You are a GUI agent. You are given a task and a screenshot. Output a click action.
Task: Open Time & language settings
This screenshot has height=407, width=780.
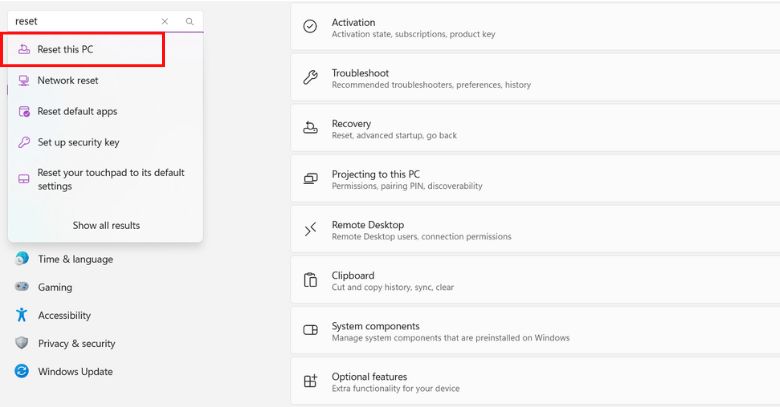click(x=75, y=259)
